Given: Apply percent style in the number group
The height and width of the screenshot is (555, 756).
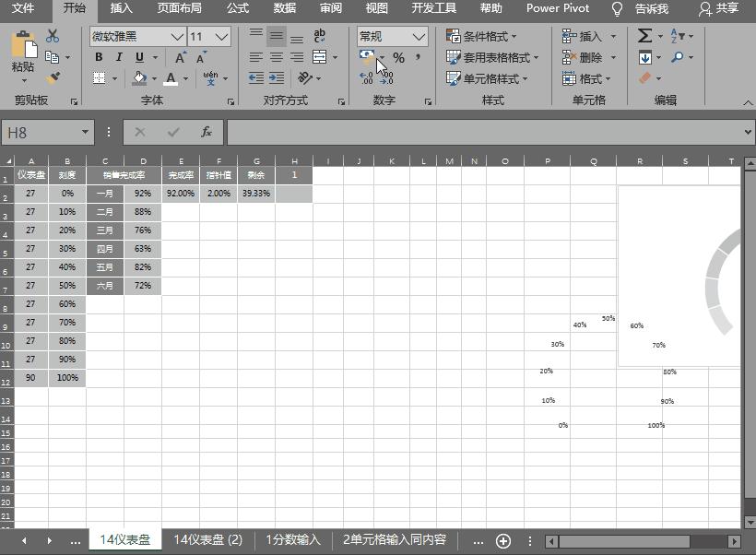Looking at the screenshot, I should [x=398, y=57].
